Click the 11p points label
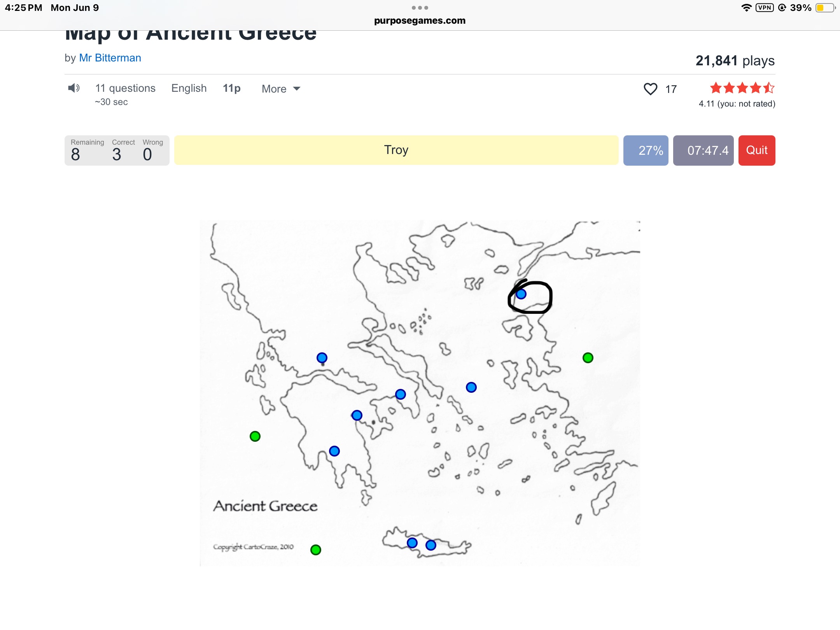 [232, 88]
